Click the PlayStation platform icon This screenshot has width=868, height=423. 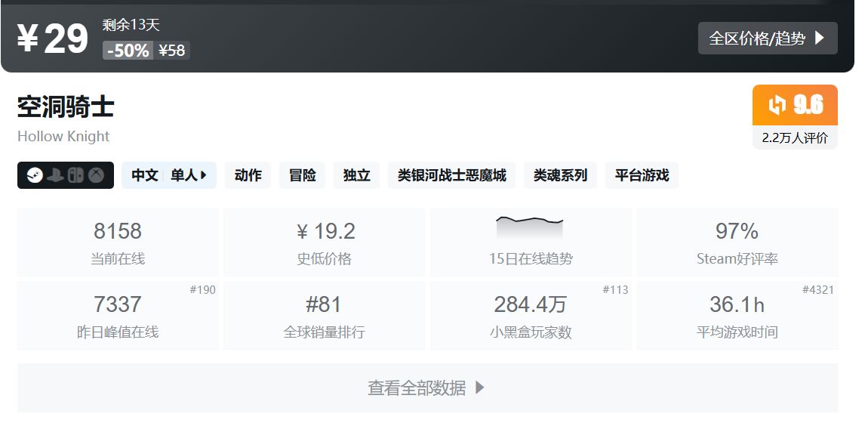point(55,175)
